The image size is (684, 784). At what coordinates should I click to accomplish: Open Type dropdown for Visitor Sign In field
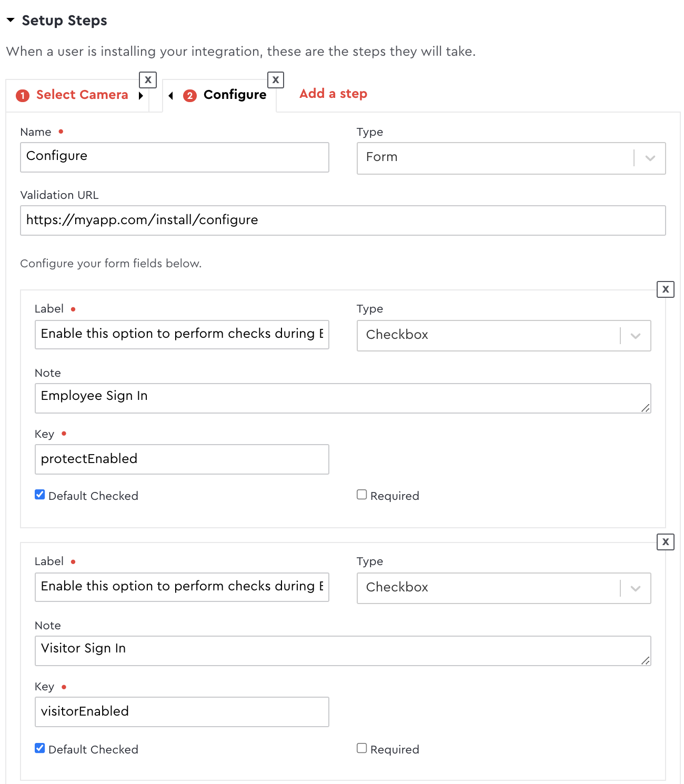point(503,588)
